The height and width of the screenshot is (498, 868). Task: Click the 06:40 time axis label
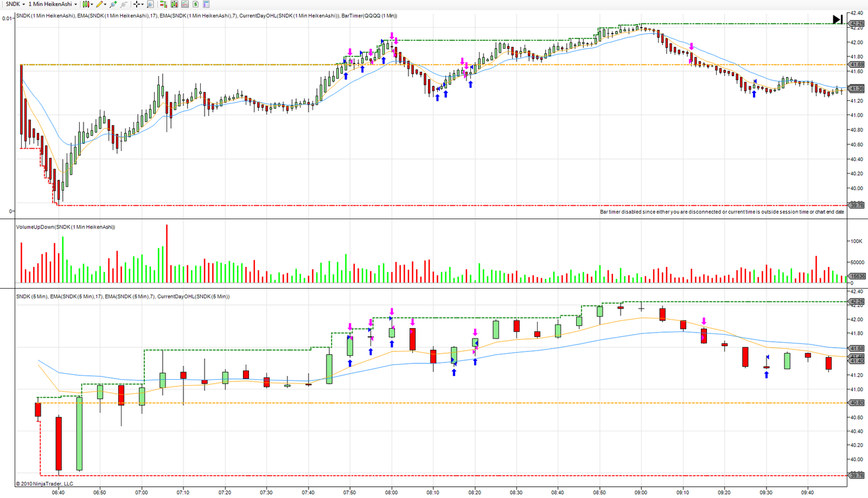tap(58, 493)
